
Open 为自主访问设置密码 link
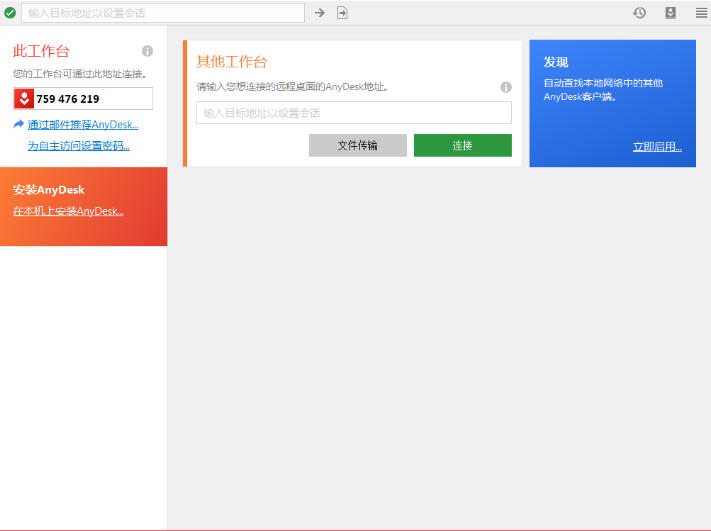point(78,146)
